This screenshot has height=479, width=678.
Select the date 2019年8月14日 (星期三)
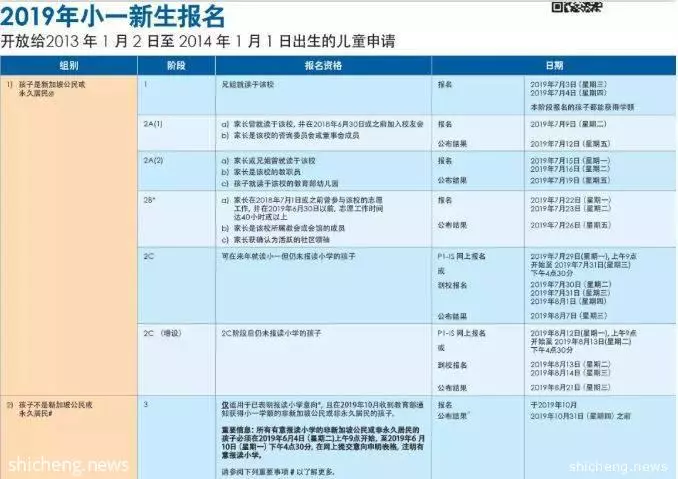(570, 373)
